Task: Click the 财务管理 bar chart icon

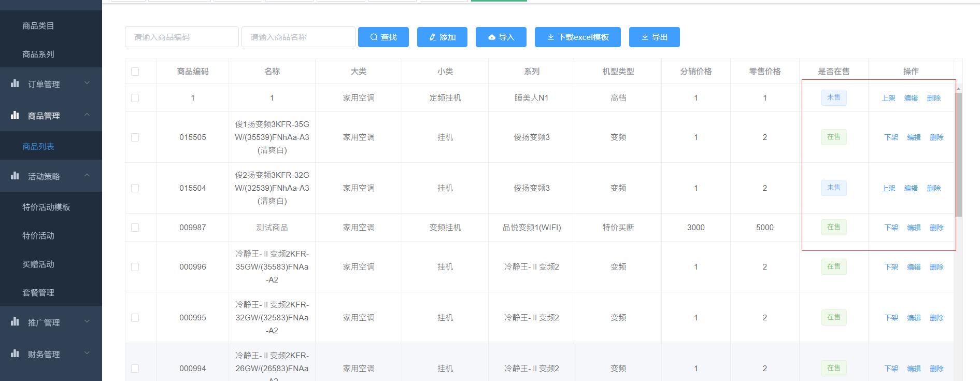Action: [x=15, y=354]
